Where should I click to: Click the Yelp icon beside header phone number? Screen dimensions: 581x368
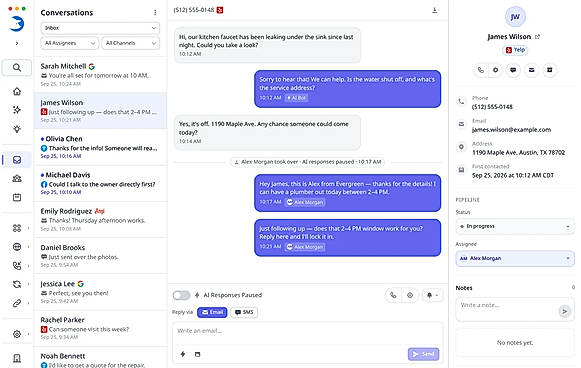220,10
